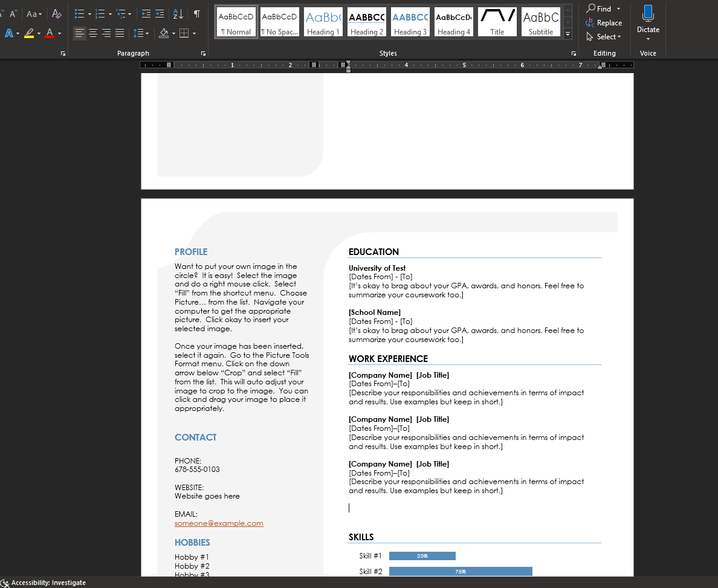Increase paragraph indent
Screen dimensions: 718x588
coord(160,14)
